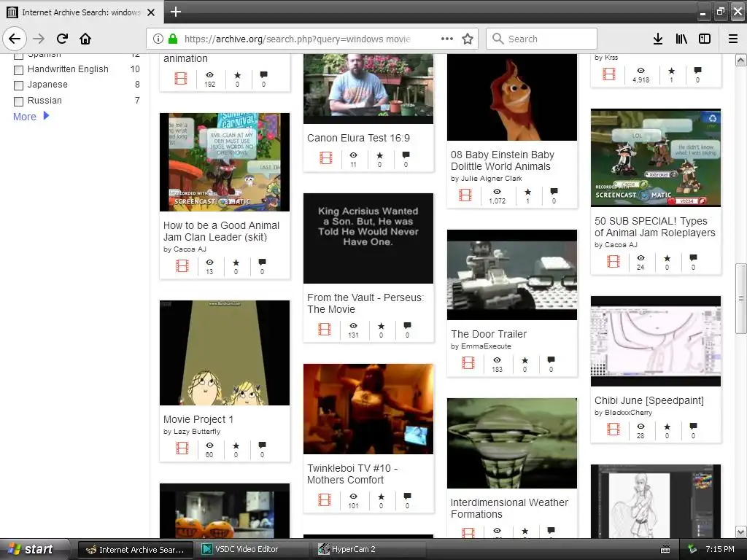This screenshot has height=560, width=747.
Task: Click the Interdimensional Weather Formations UFO thumbnail
Action: pos(512,443)
